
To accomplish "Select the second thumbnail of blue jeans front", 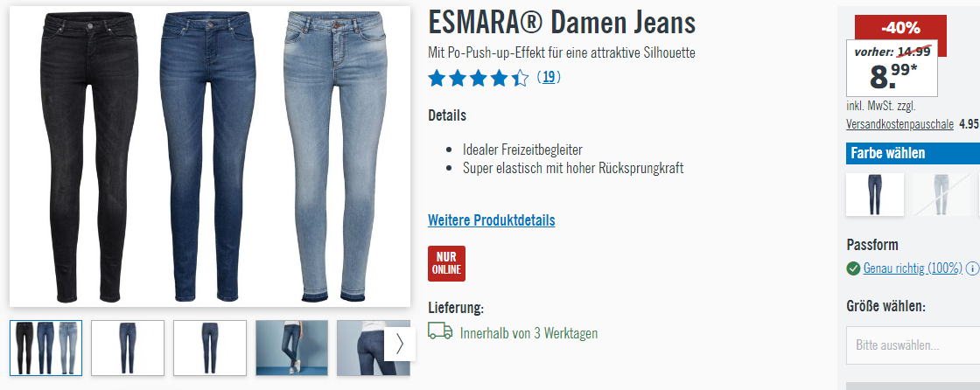I will click(x=128, y=348).
